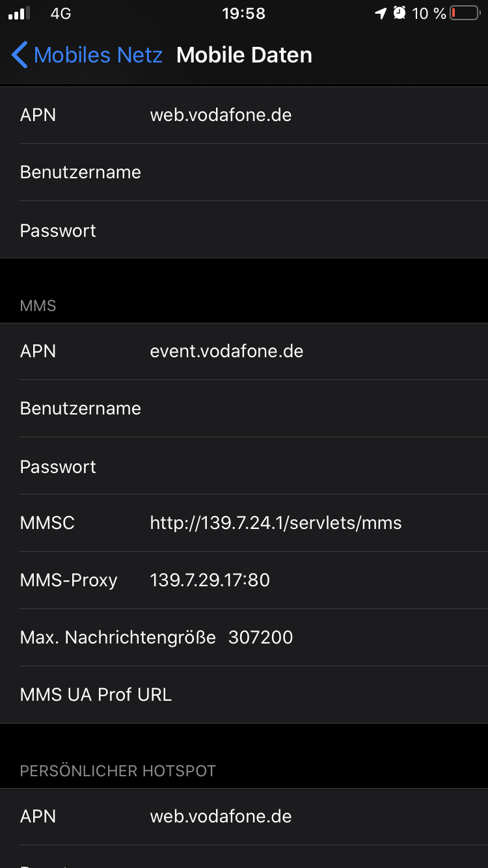Tap the cellular signal strength bars
This screenshot has height=868, width=488.
point(20,14)
